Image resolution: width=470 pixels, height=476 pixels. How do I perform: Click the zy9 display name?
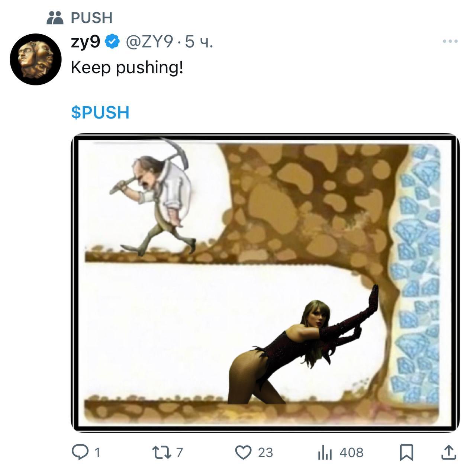pyautogui.click(x=86, y=42)
